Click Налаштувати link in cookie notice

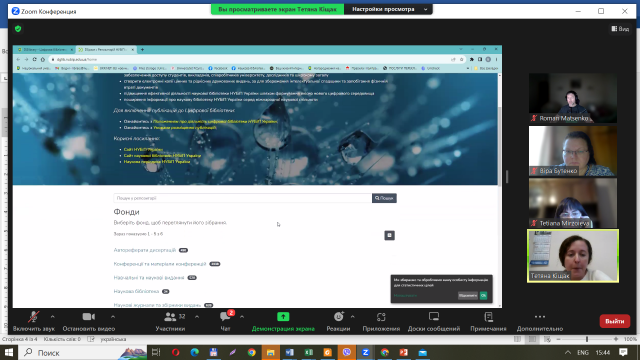pyautogui.click(x=405, y=296)
